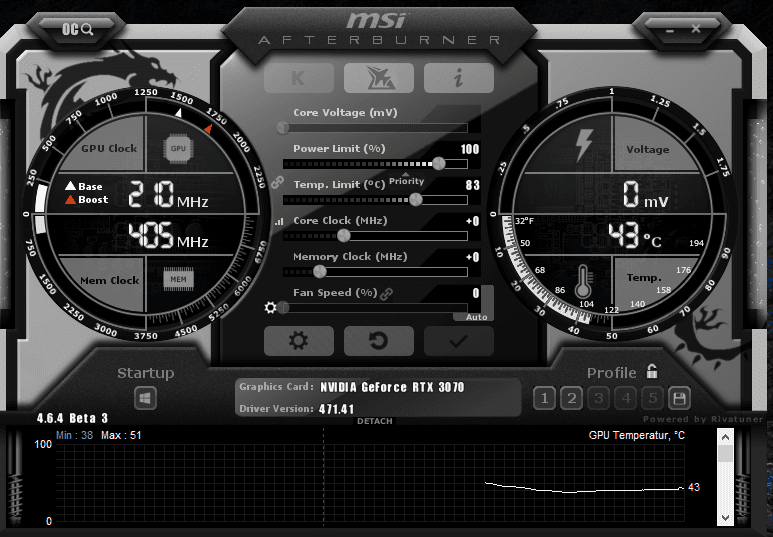
Task: Click the Memory Clock slider handle
Action: point(319,271)
